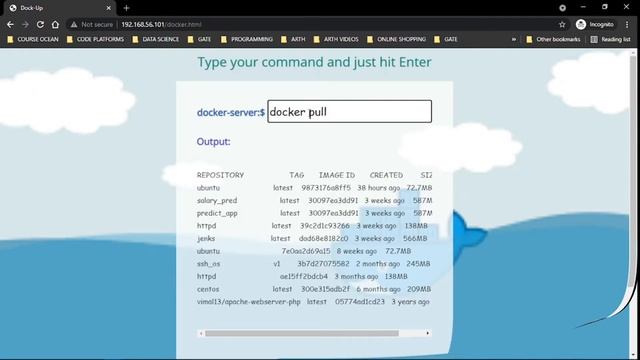Click the IMAGE ID column header

pos(337,175)
